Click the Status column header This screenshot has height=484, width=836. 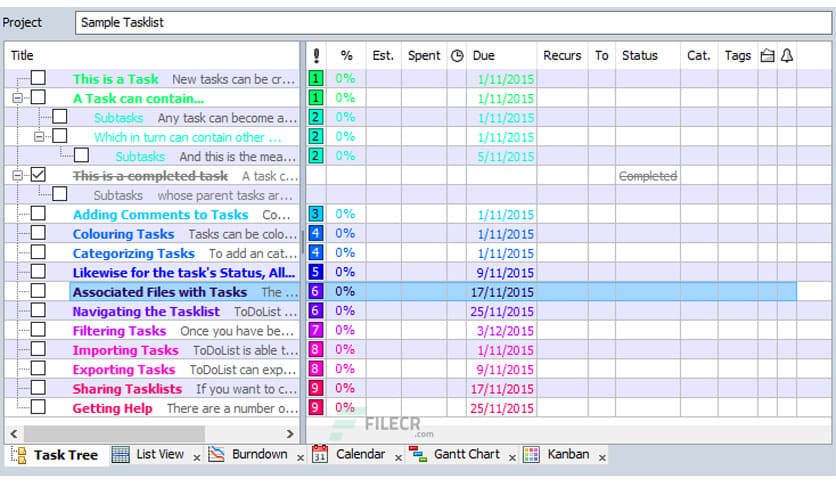point(639,56)
